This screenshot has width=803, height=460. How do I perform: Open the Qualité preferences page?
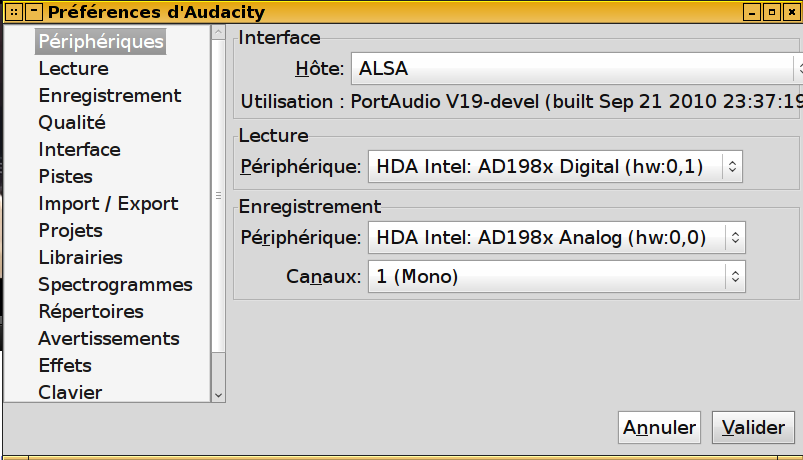[72, 123]
